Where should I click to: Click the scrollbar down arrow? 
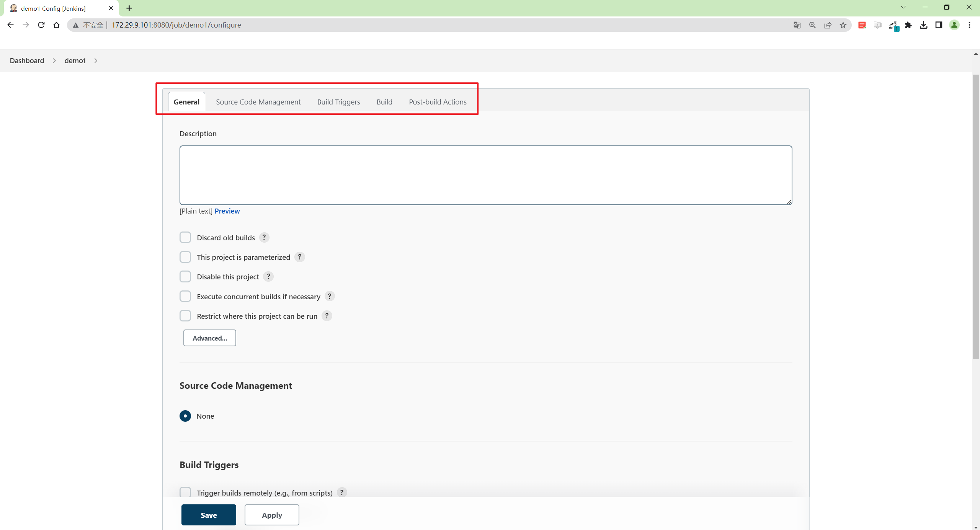click(976, 527)
